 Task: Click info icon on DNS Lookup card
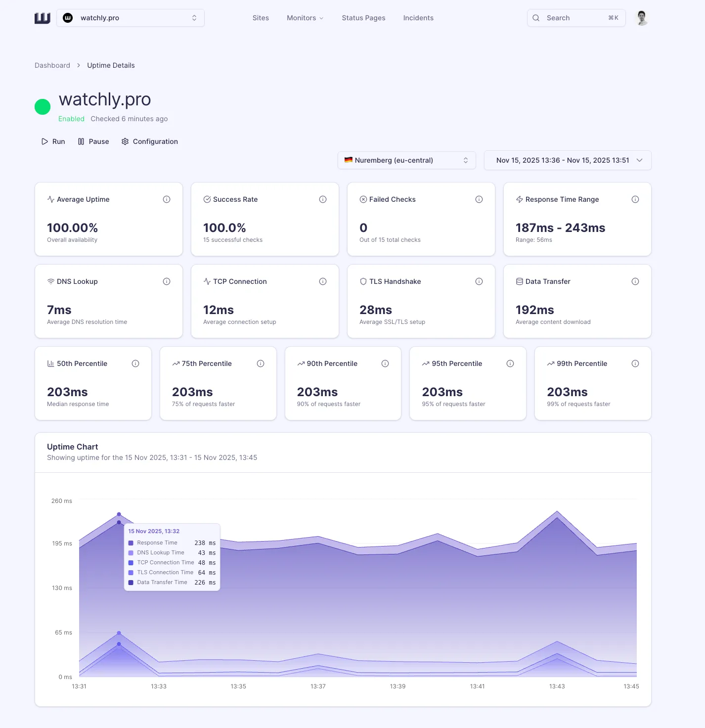point(167,281)
